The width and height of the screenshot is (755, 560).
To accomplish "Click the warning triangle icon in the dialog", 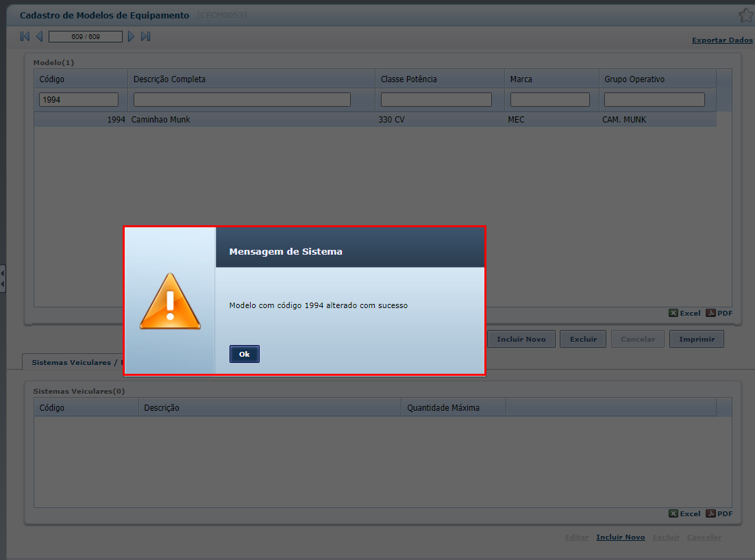I will [170, 302].
